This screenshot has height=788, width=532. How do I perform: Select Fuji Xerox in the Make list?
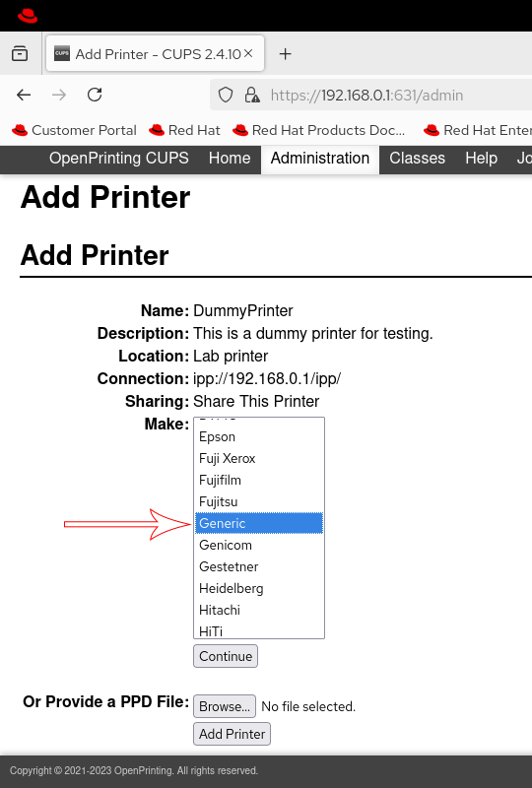tap(259, 458)
